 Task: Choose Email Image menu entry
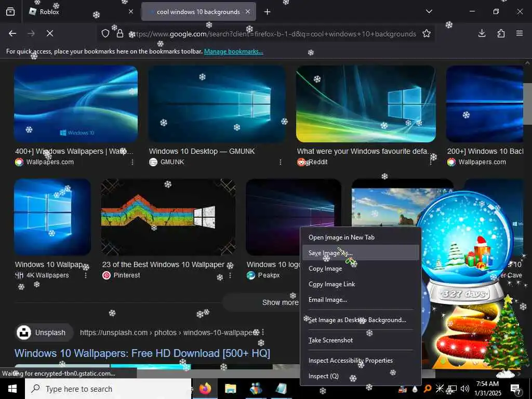pyautogui.click(x=361, y=300)
